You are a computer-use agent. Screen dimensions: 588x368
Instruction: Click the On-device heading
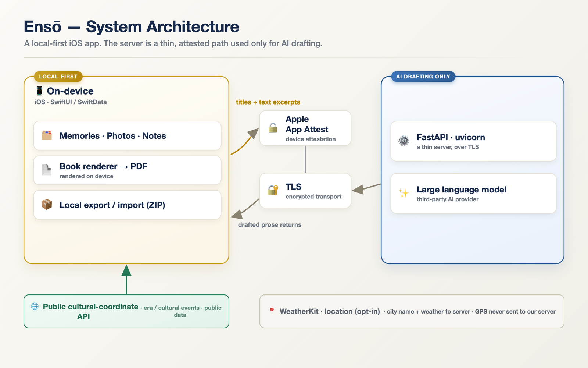pos(70,91)
